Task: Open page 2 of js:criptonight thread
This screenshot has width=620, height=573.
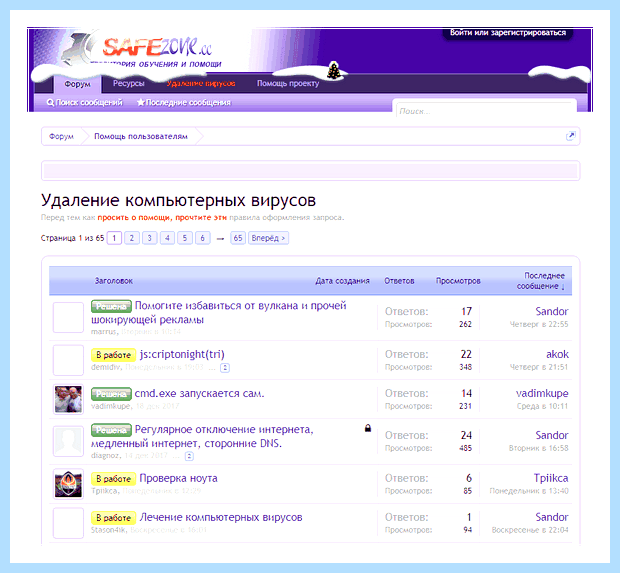Action: click(225, 368)
